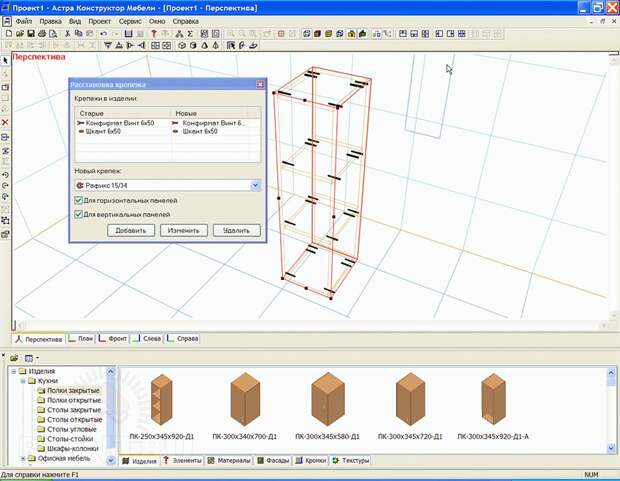Screen dimensions: 620x481
Task: Click the red X delete tool
Action: (x=5, y=122)
